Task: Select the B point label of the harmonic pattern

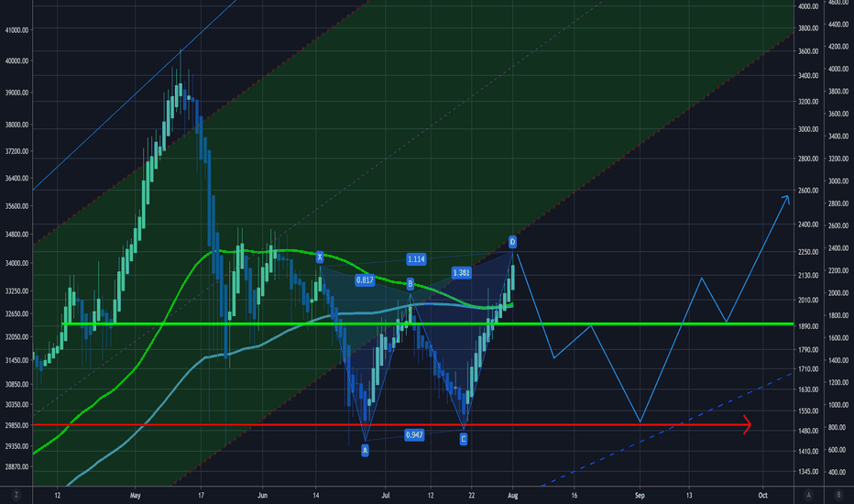Action: 411,284
